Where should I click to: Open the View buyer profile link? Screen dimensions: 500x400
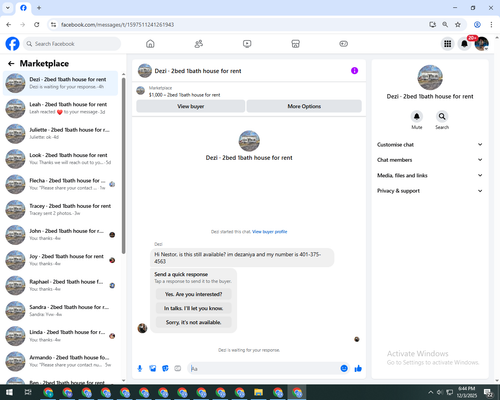point(269,232)
